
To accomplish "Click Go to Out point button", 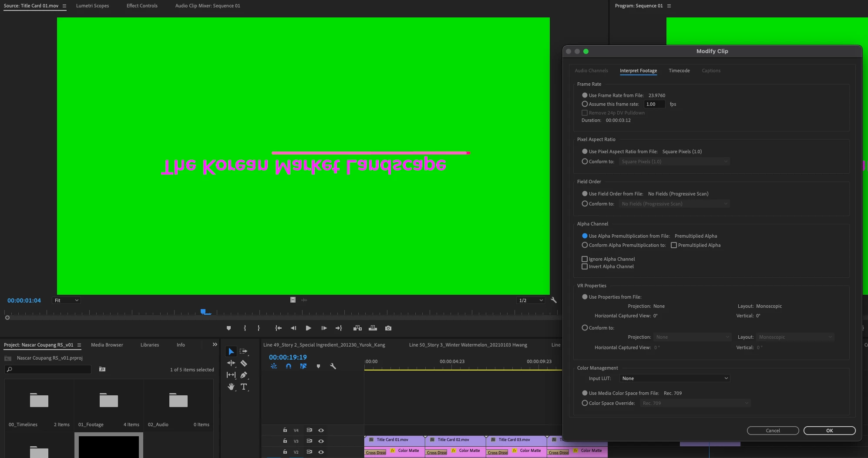I will pos(339,328).
